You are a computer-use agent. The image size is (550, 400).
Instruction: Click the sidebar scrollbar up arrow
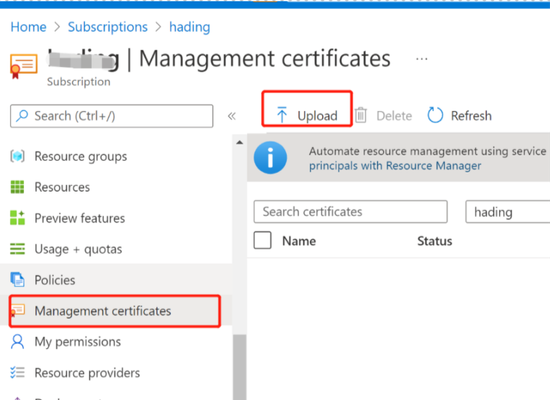(240, 142)
